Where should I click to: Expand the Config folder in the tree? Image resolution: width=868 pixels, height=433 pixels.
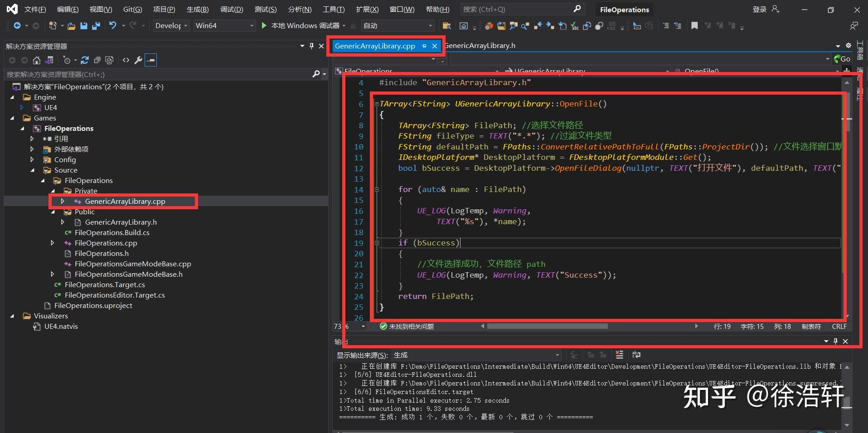[32, 159]
